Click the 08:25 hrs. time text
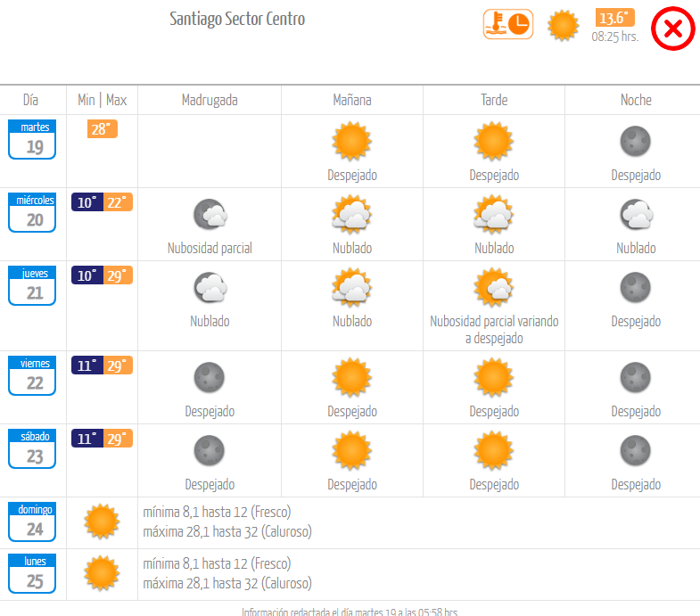Screen dimensions: 700x616 pos(614,37)
